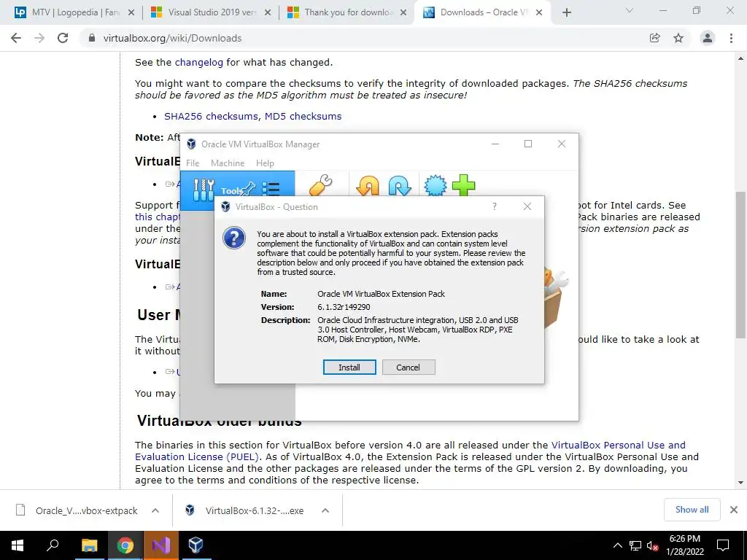Bookmark this page with the star icon
Viewport: 747px width, 560px height.
(678, 38)
